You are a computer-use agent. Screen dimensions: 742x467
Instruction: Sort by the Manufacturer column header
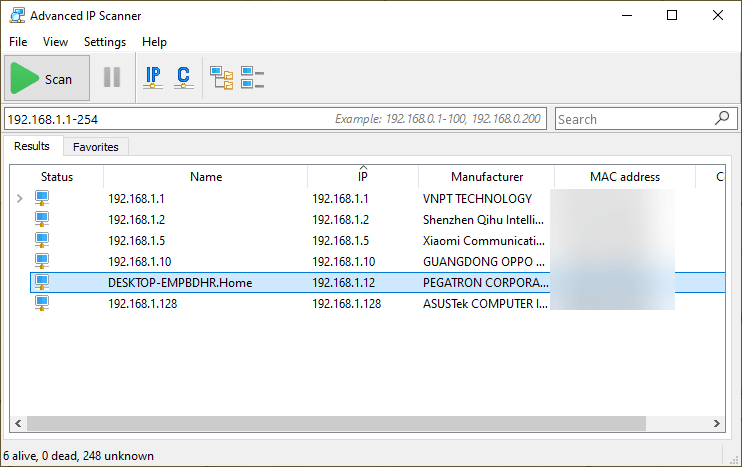pos(486,177)
